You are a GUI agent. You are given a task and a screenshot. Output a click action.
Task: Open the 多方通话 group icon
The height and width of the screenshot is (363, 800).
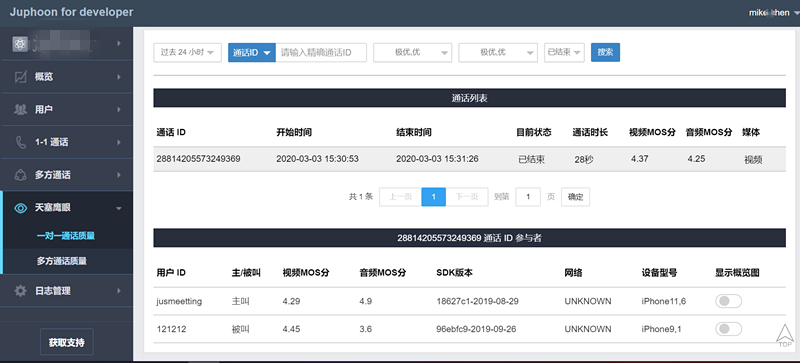tap(21, 175)
